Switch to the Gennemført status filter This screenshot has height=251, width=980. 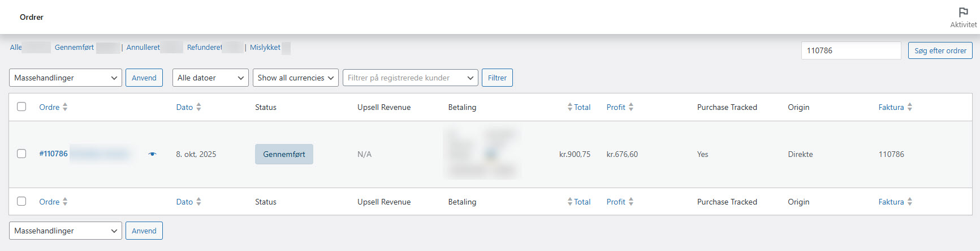(x=74, y=48)
